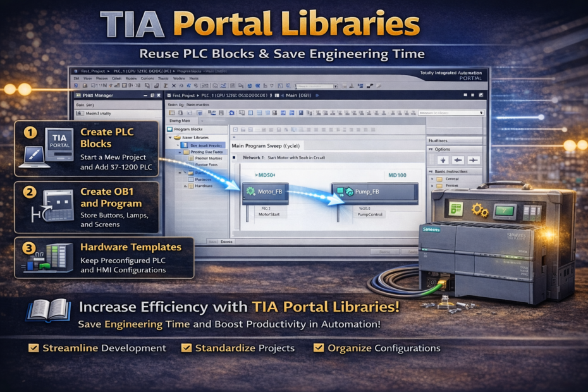Select the right-arrow navigation icon under Options

pos(474,159)
